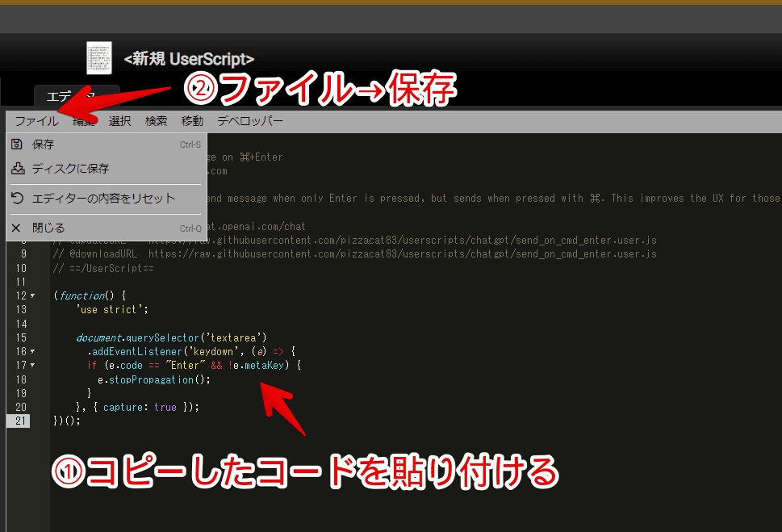Choose 保存 from the file menu
The image size is (782, 532).
107,145
